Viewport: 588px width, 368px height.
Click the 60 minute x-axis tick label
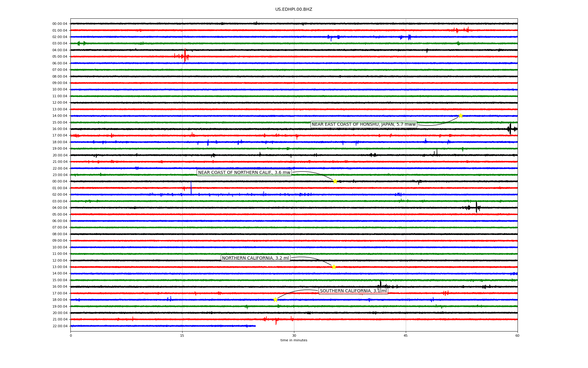(x=517, y=335)
